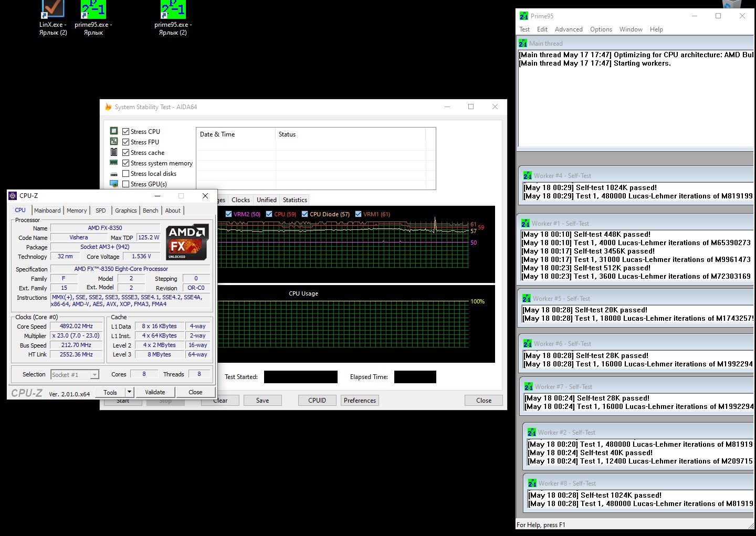
Task: Click the Worker #4 window icon
Action: coord(528,175)
